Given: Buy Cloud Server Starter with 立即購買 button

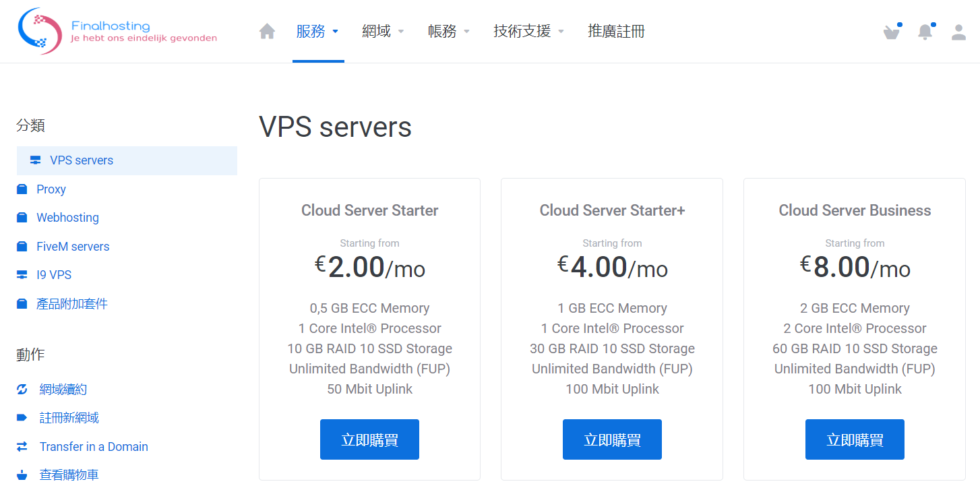Looking at the screenshot, I should [369, 439].
